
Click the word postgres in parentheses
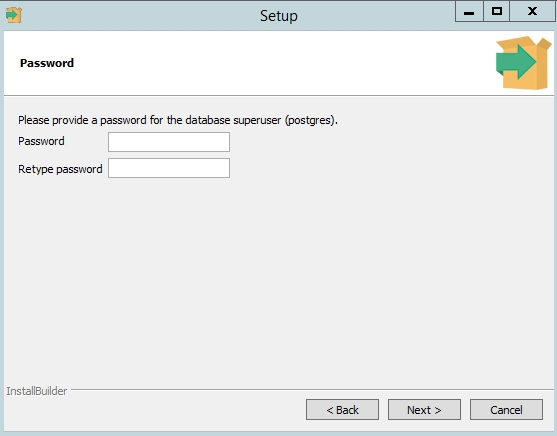(310, 120)
